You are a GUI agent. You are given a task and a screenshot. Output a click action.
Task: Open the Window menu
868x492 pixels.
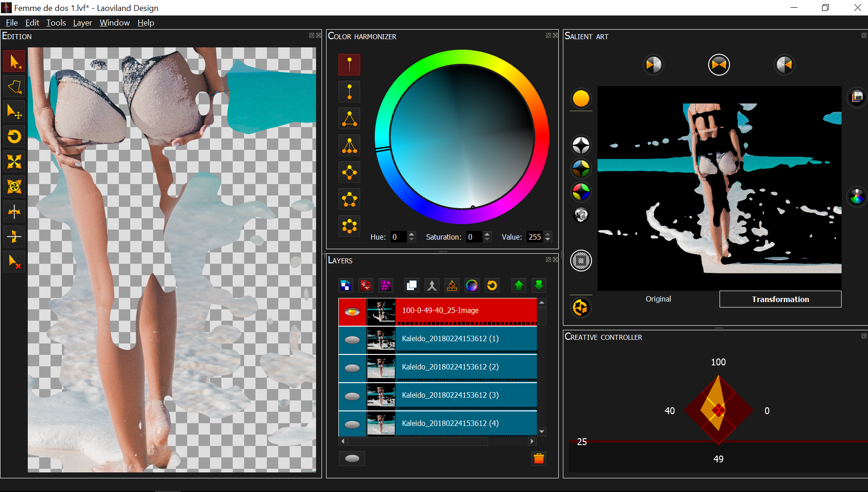(x=114, y=23)
